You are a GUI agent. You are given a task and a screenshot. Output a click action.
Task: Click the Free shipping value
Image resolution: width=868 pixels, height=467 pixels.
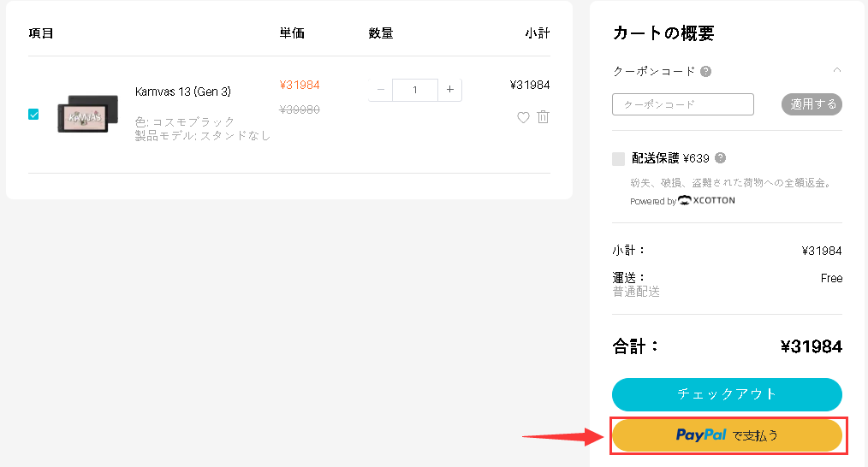click(831, 278)
